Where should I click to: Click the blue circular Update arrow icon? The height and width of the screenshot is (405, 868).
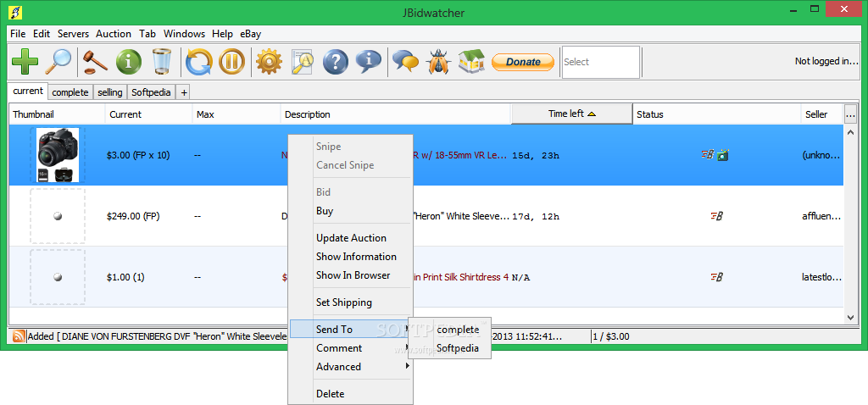(198, 61)
